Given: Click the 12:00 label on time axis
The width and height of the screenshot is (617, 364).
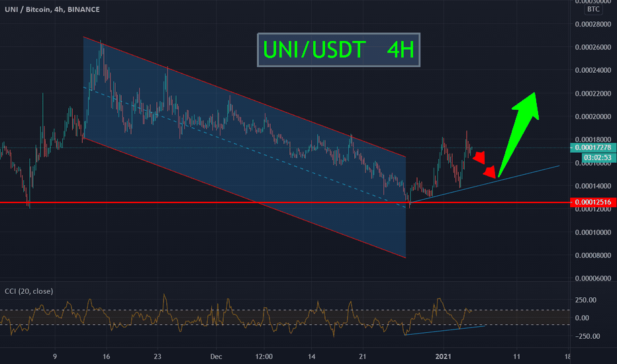Looking at the screenshot, I should tap(263, 357).
